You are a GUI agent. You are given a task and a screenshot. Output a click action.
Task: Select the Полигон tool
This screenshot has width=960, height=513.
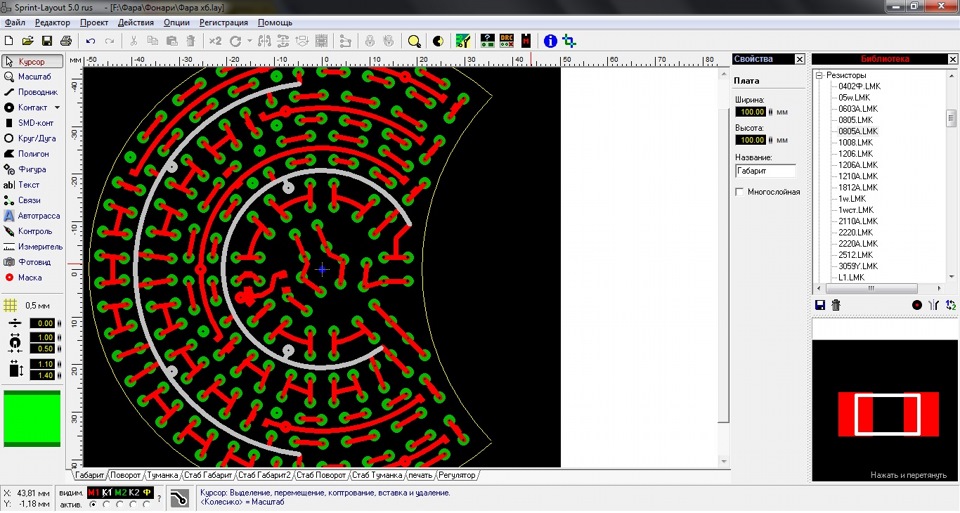(33, 154)
